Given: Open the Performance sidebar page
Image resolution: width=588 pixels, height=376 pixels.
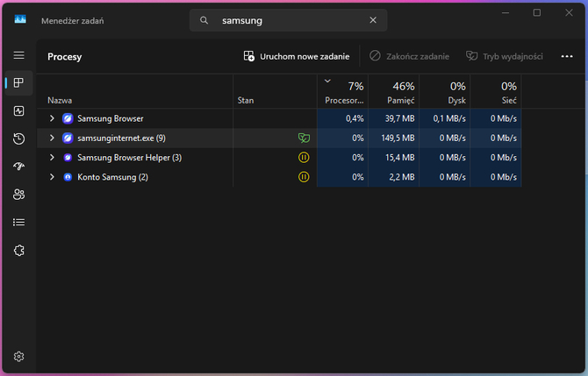Looking at the screenshot, I should pos(18,110).
